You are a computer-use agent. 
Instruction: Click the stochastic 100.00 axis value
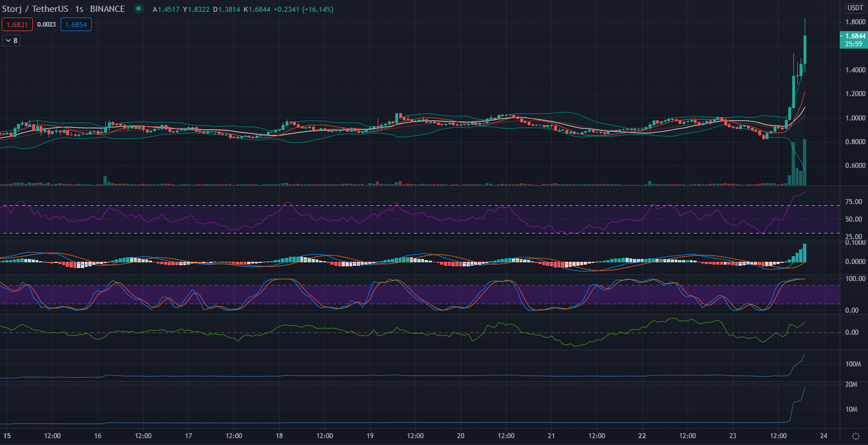click(855, 279)
